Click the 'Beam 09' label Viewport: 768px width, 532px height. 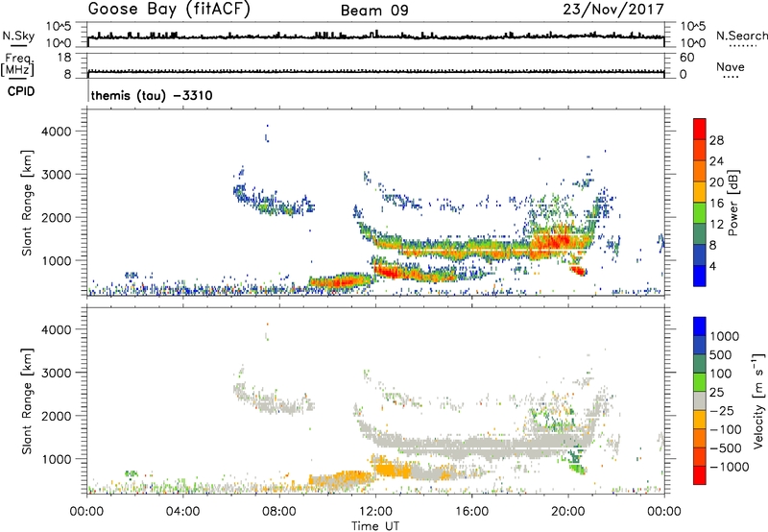point(374,11)
